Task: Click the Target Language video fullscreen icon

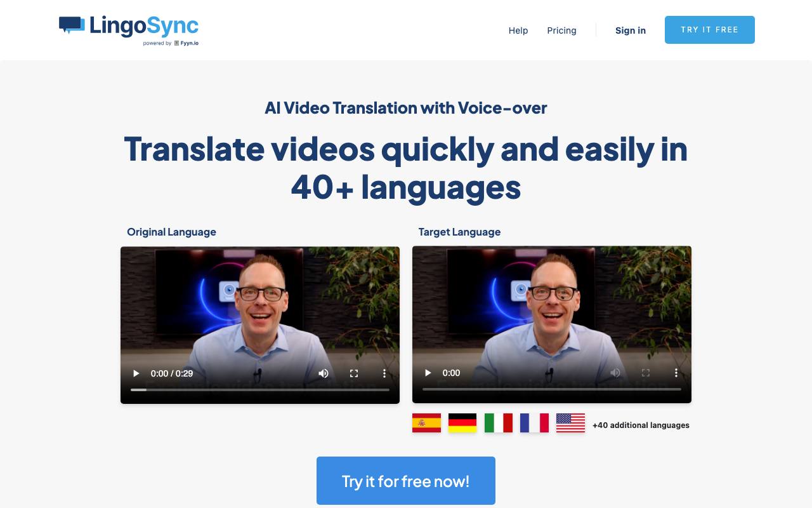Action: pos(646,373)
